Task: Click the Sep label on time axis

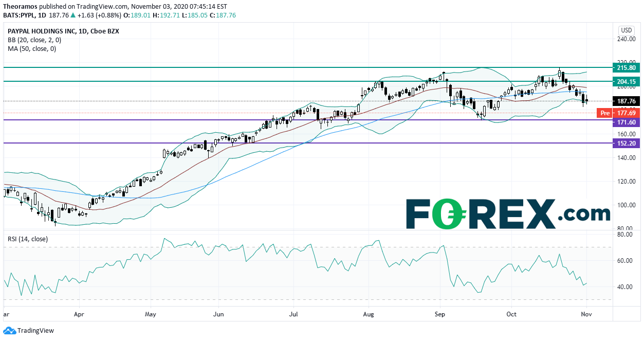Action: [x=440, y=313]
